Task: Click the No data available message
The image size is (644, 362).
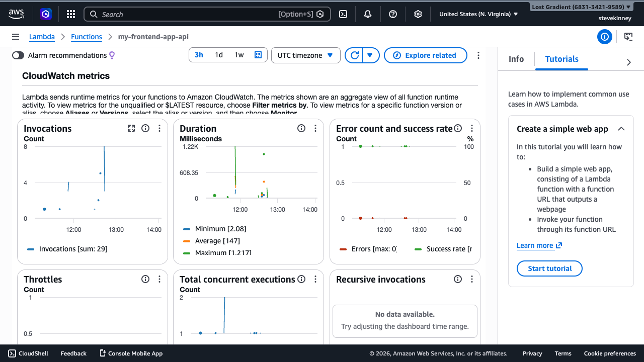Action: point(405,314)
